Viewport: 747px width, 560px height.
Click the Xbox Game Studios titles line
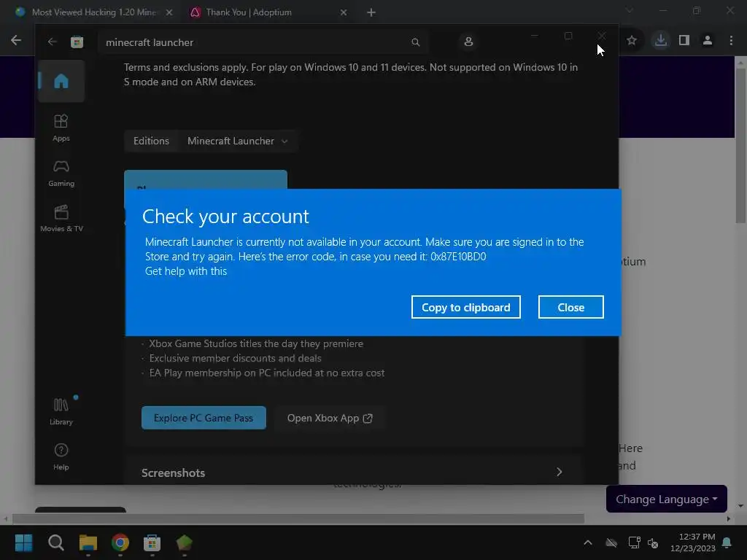point(256,343)
